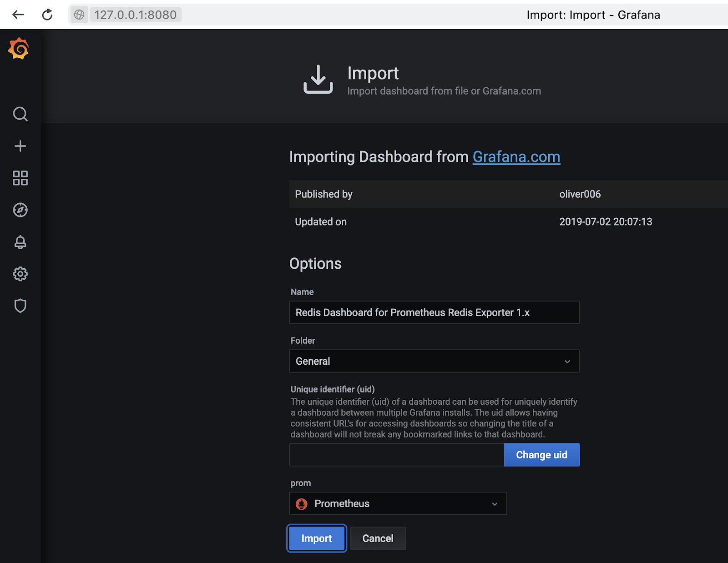Open the Prometheus datasource dropdown
The width and height of the screenshot is (728, 563).
[x=398, y=503]
